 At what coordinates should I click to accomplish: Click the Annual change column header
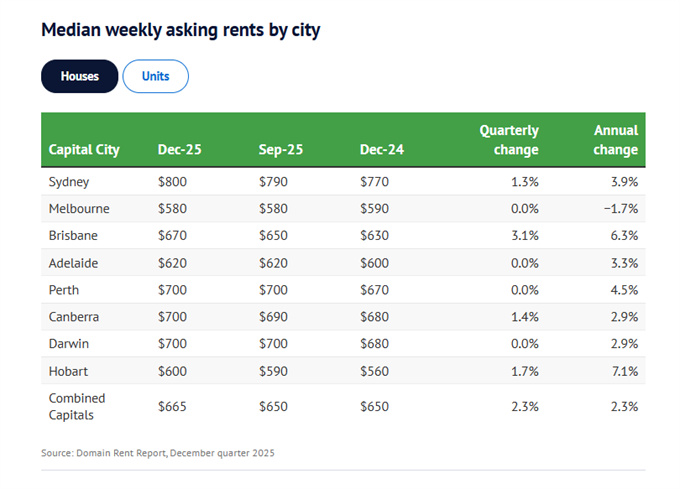(x=615, y=140)
